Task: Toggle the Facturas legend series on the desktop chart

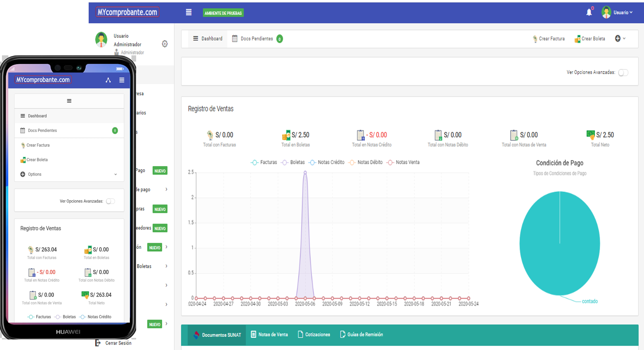Action: coord(264,162)
